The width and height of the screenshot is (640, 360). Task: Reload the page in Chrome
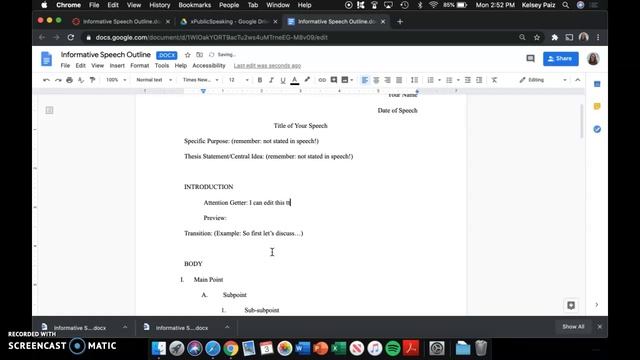(x=71, y=38)
